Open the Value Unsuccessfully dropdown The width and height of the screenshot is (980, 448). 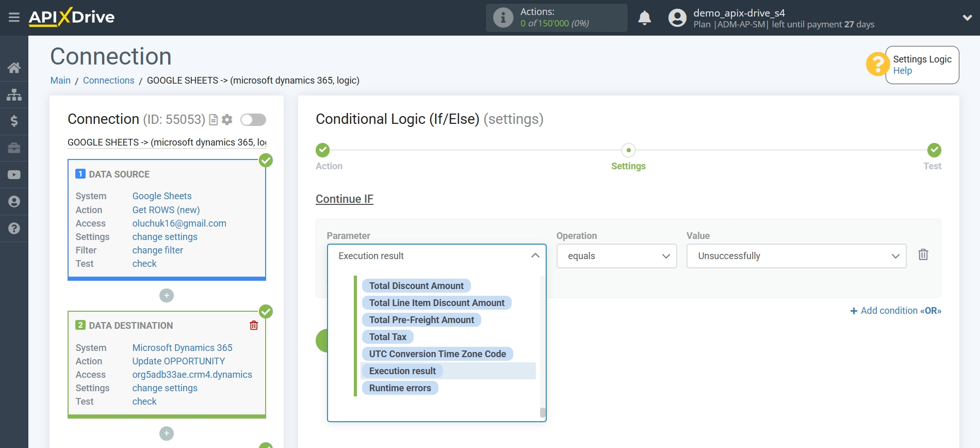(x=796, y=256)
